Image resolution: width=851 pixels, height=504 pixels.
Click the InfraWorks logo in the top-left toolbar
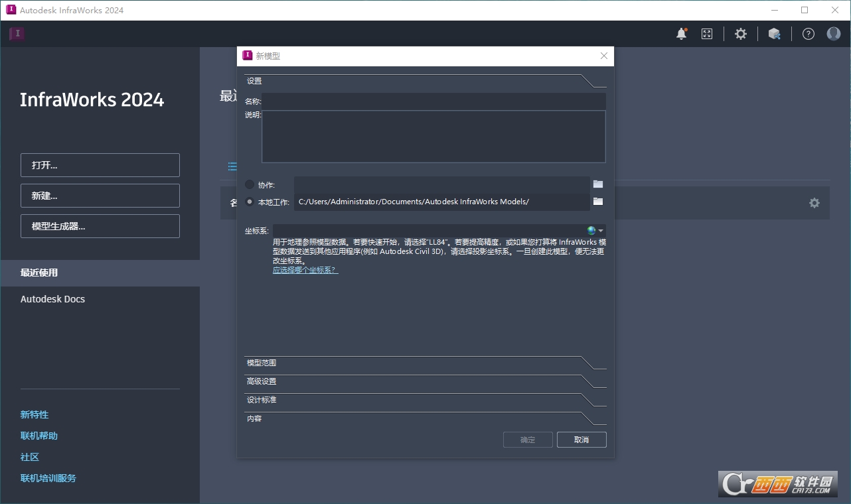tap(17, 34)
